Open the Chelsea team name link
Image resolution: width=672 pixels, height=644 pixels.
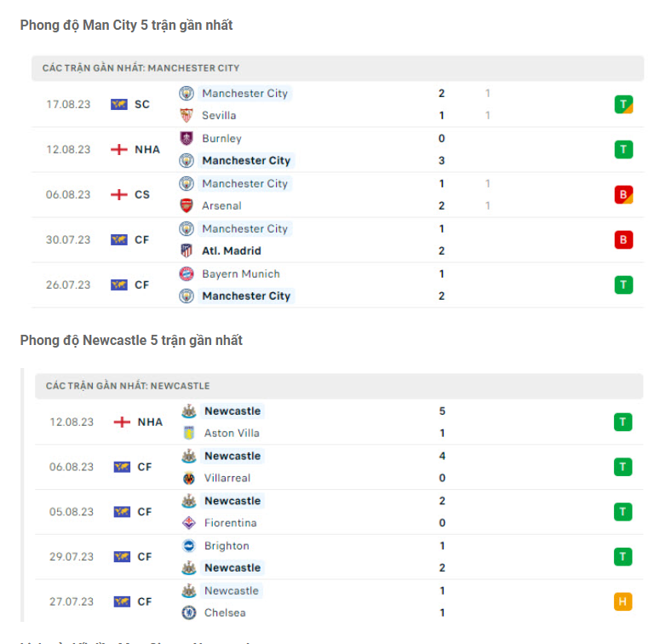coord(225,613)
